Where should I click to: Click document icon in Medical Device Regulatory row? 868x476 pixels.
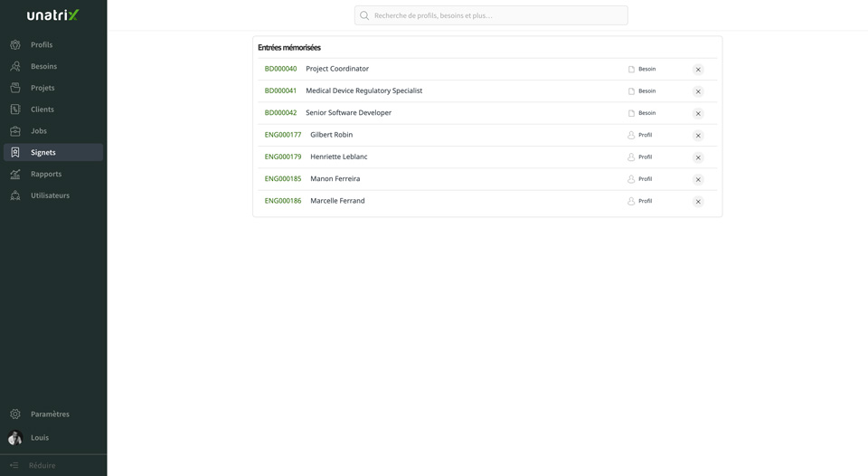pos(631,91)
